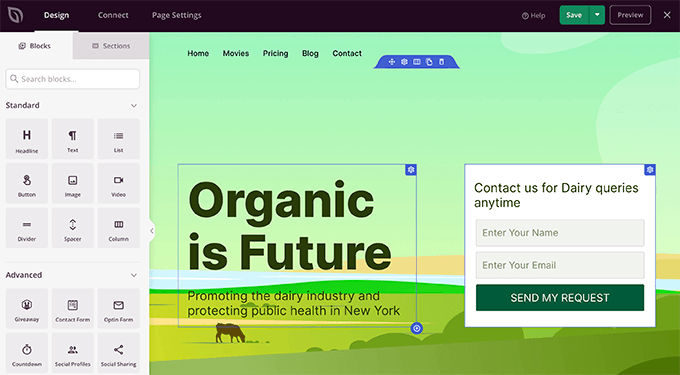
Task: Click the Blog menu item
Action: click(310, 53)
